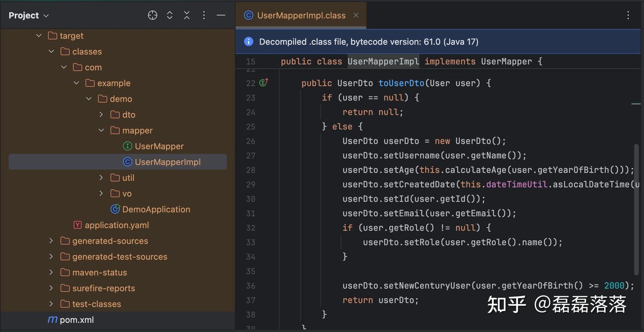Click the editor vertical scrollbar
This screenshot has width=644, height=332.
pos(636,209)
